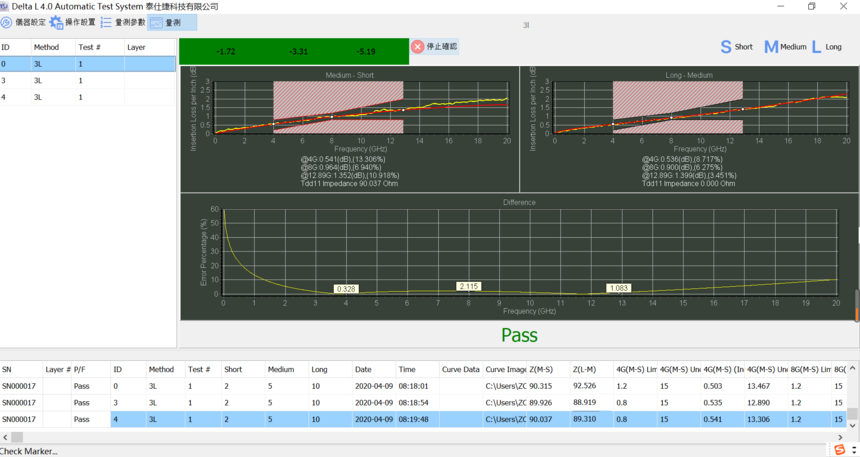Screen dimensions: 860x457
Task: Click the Long - Medium chart
Action: (x=689, y=129)
